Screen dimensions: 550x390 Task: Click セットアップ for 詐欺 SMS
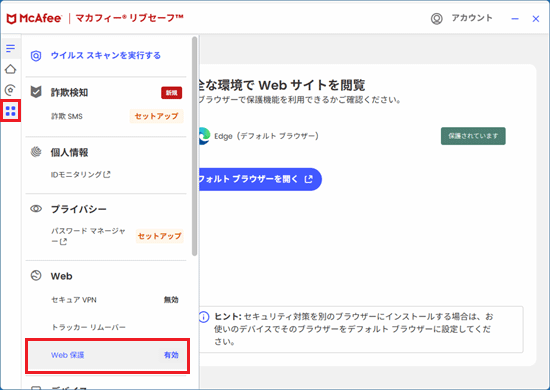(156, 116)
